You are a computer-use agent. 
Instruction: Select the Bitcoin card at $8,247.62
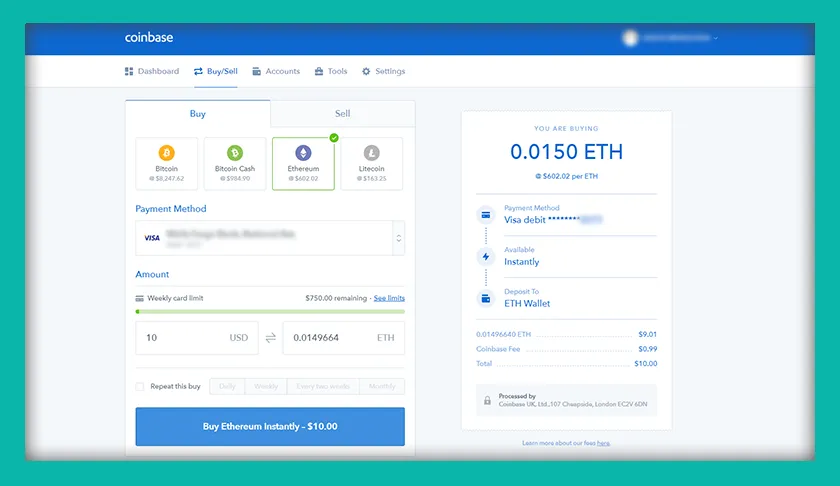coord(167,163)
